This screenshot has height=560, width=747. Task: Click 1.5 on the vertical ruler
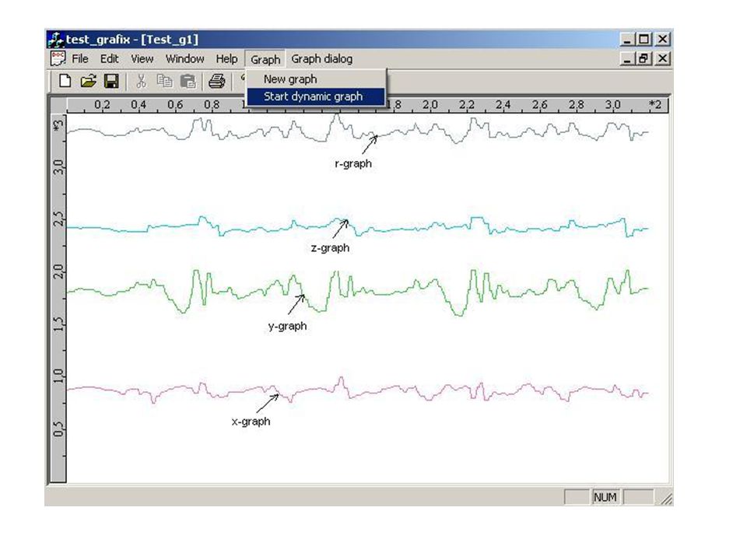[58, 324]
